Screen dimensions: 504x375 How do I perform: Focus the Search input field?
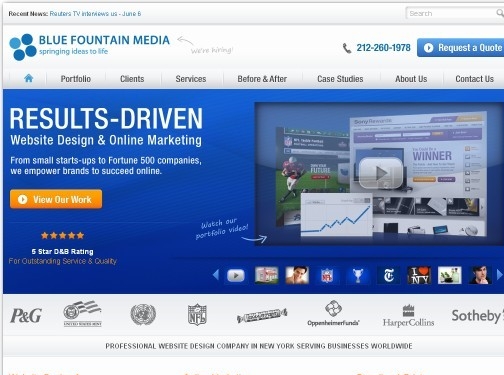[451, 13]
